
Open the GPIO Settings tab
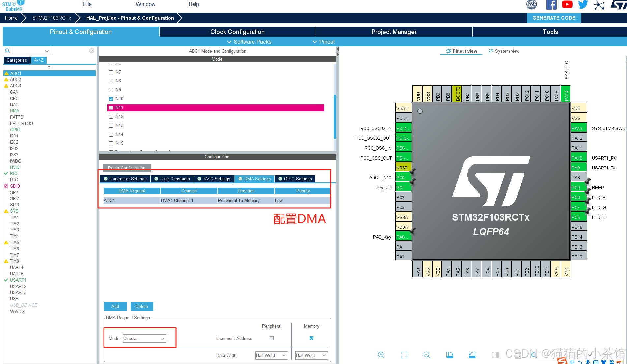pyautogui.click(x=295, y=179)
